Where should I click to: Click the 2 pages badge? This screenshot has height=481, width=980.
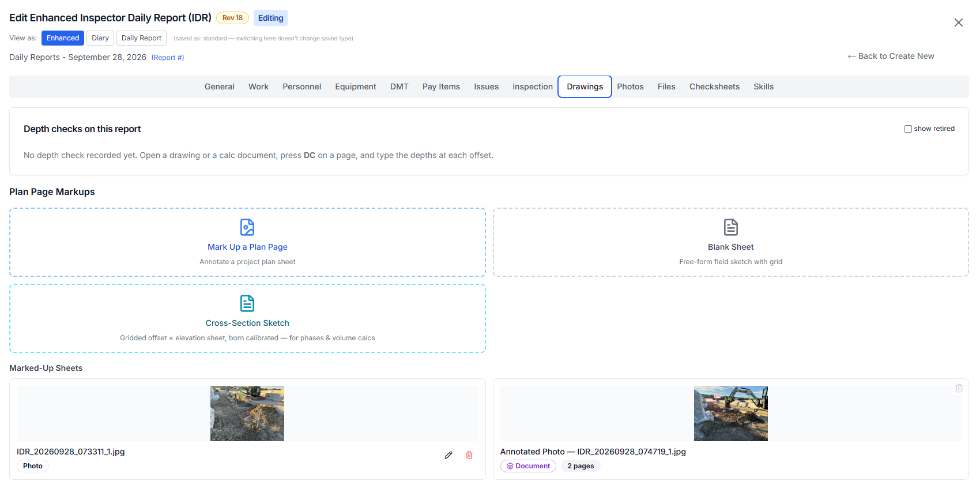pos(581,466)
